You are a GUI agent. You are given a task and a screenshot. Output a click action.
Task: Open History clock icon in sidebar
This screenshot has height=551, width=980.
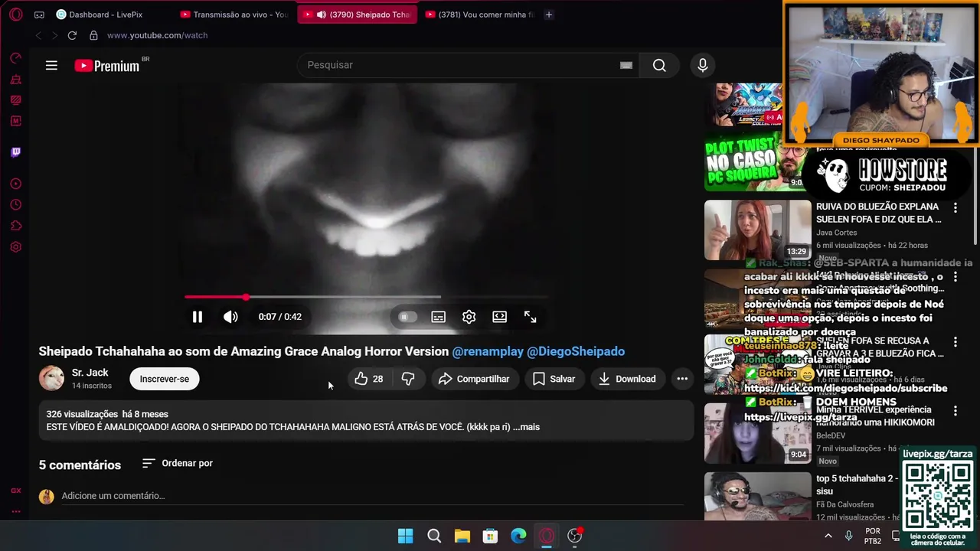click(15, 205)
